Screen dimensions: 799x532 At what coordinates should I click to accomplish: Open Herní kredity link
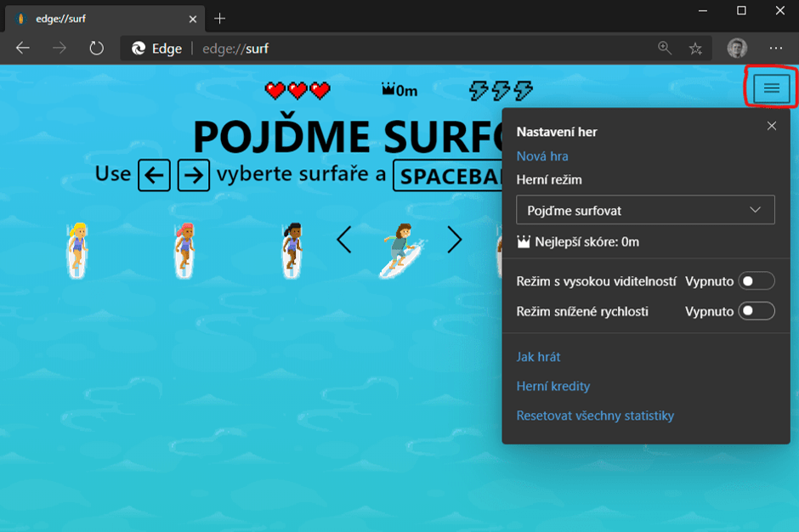tap(552, 386)
